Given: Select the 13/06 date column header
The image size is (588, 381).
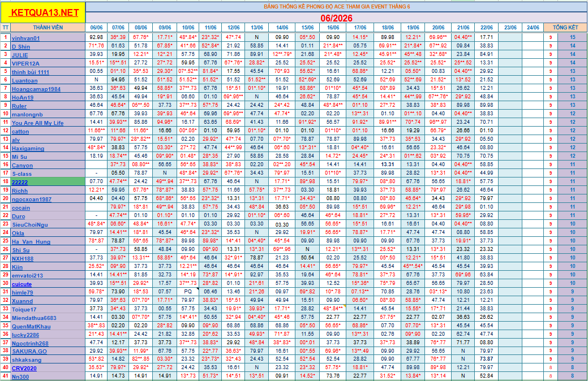Looking at the screenshot, I should point(257,27).
